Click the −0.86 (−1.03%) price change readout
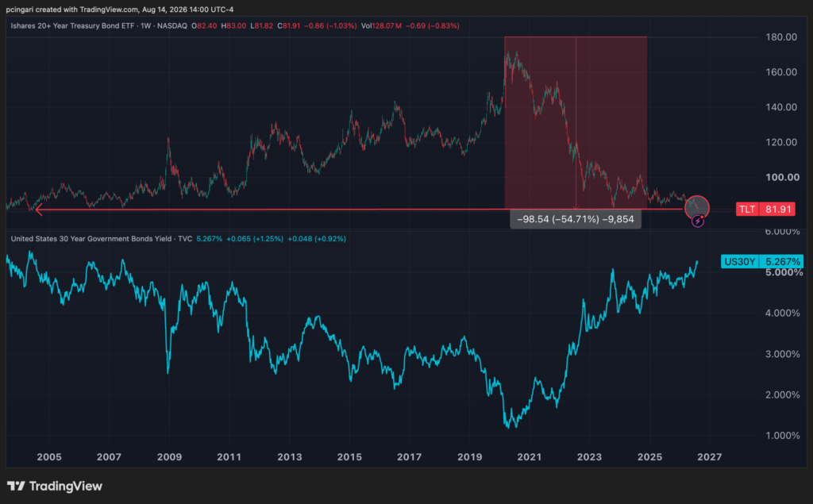 pos(330,25)
